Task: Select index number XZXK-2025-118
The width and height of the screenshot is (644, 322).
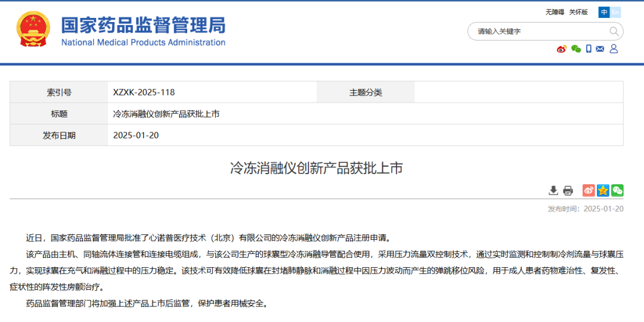Action: point(144,92)
